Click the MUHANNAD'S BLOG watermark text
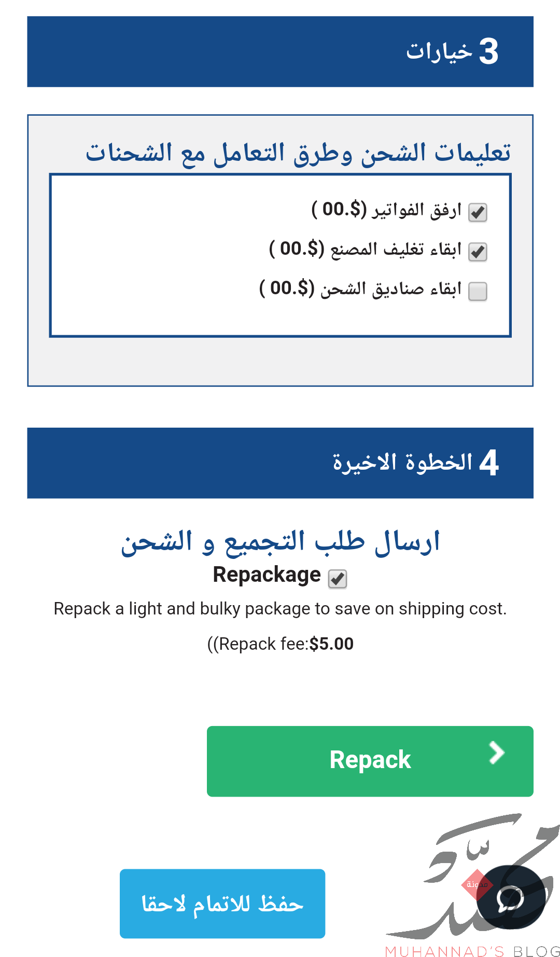 pos(472,951)
